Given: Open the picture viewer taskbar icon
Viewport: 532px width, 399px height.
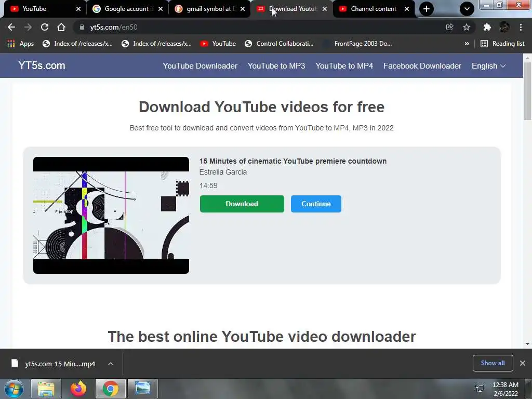Looking at the screenshot, I should pos(142,389).
